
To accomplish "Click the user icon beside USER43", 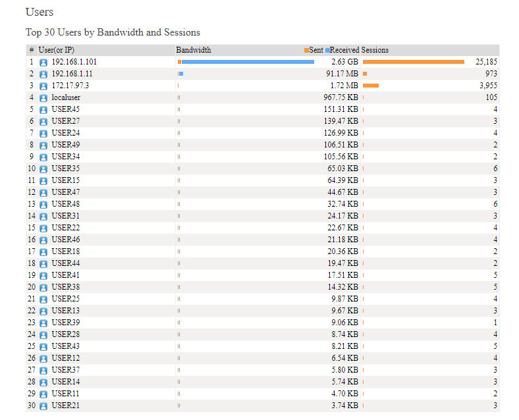I will pos(43,347).
